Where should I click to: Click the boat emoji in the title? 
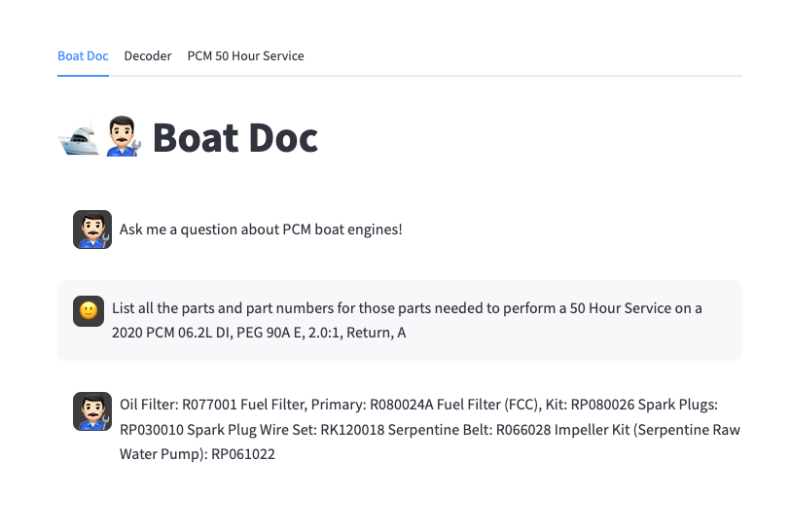pos(79,138)
